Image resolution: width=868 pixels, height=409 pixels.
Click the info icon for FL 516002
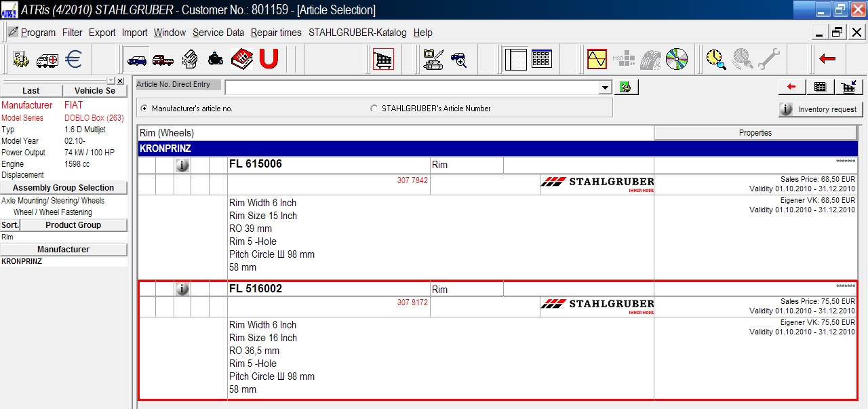click(x=182, y=289)
